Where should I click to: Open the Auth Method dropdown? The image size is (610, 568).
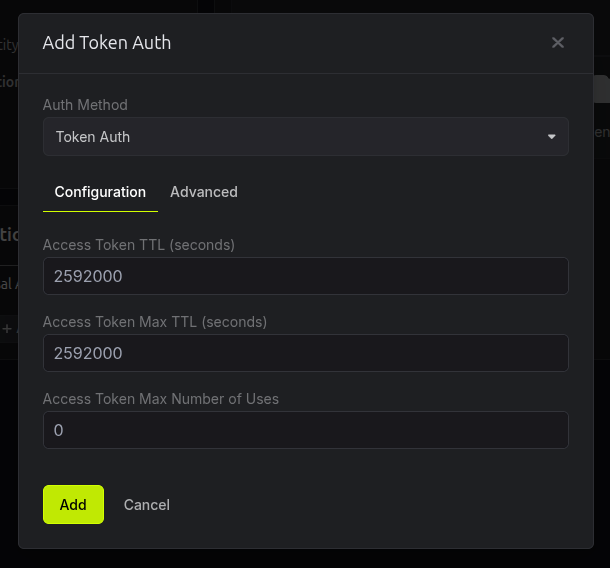(305, 137)
